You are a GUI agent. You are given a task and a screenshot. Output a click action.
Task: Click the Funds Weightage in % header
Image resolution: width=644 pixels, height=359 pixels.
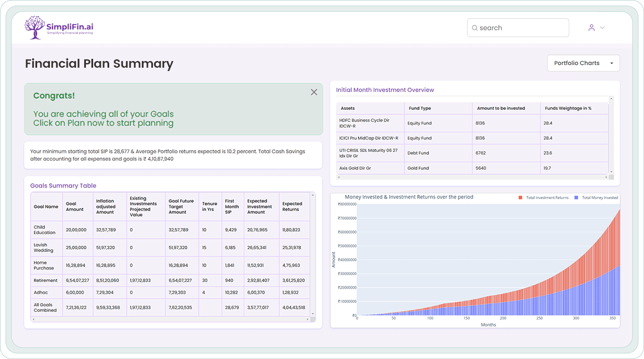574,108
